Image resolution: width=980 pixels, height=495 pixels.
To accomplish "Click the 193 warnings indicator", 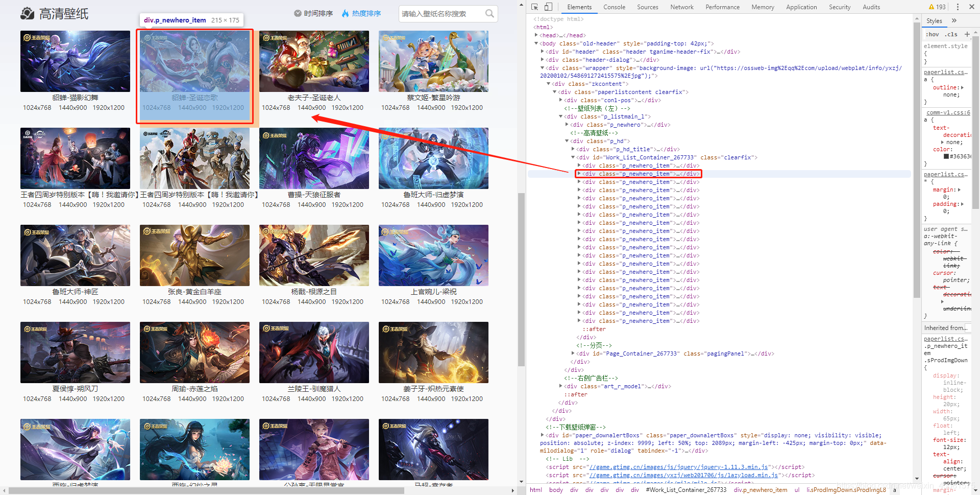I will (937, 7).
